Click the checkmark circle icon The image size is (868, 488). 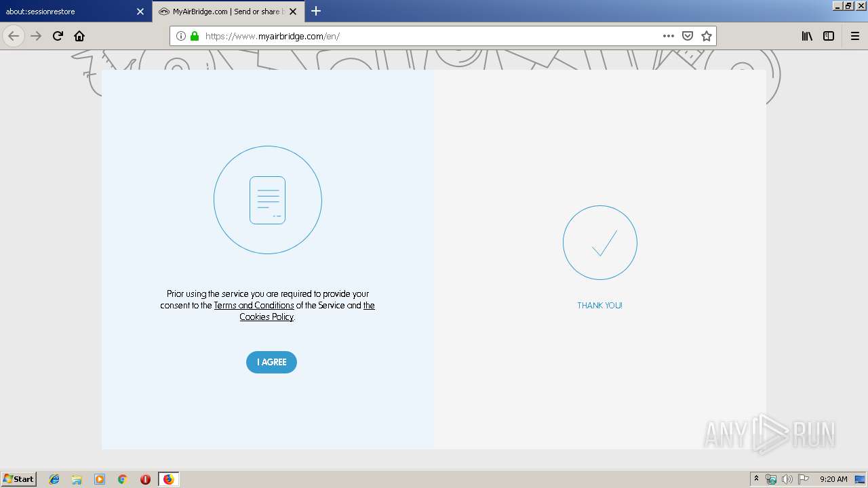click(x=599, y=243)
